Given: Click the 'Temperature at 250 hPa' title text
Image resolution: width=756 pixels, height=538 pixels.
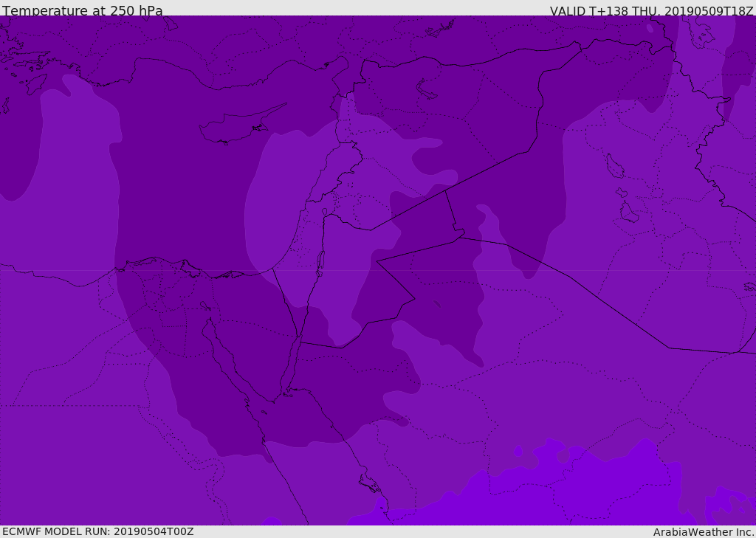Looking at the screenshot, I should coord(83,10).
